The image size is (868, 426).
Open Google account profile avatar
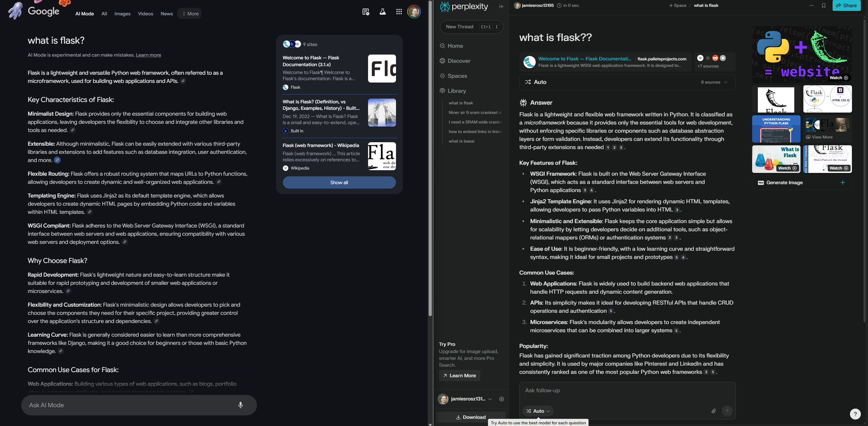(x=414, y=12)
